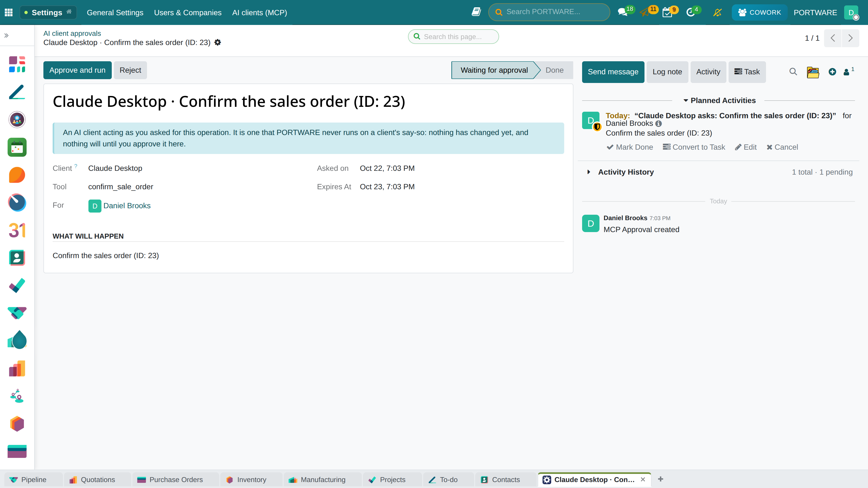
Task: Open the gear menu next to record title
Action: tap(218, 43)
